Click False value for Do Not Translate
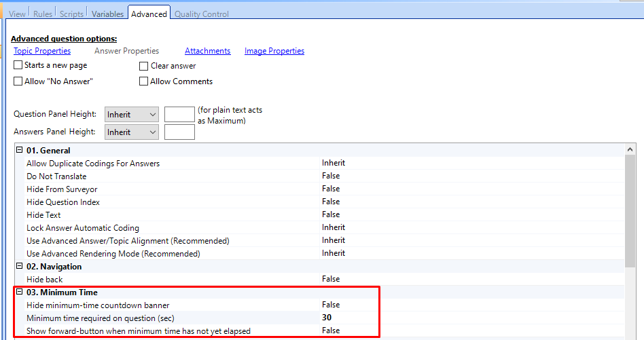This screenshot has width=644, height=340. coord(331,176)
